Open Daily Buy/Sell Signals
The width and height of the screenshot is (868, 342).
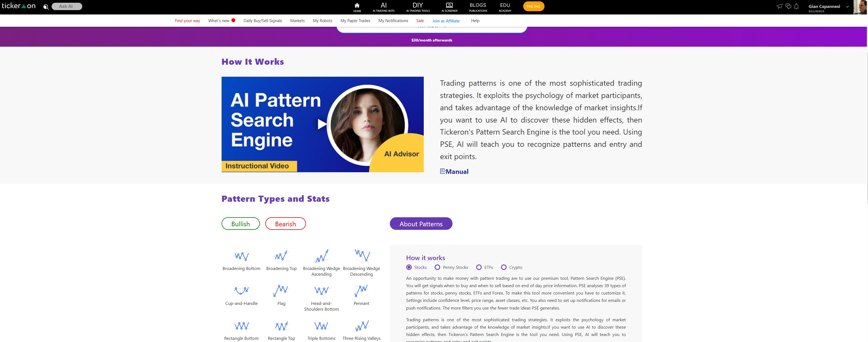click(x=263, y=21)
